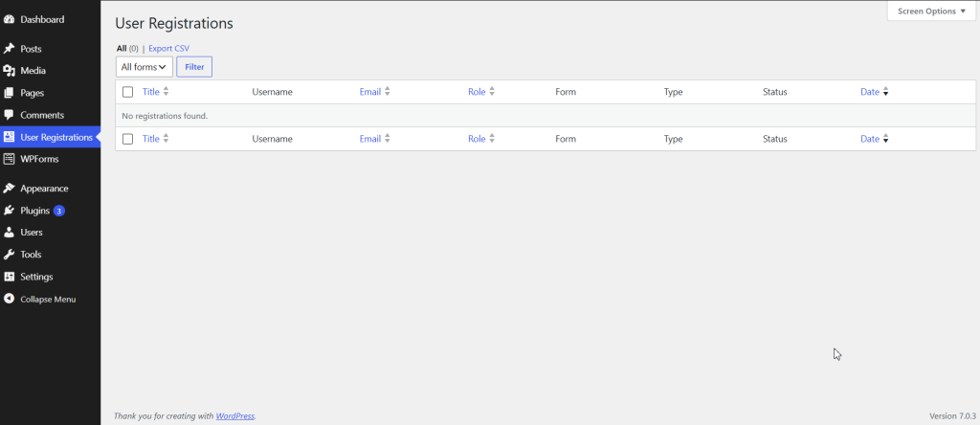Click the No registrations found message
The image size is (980, 425).
click(165, 116)
